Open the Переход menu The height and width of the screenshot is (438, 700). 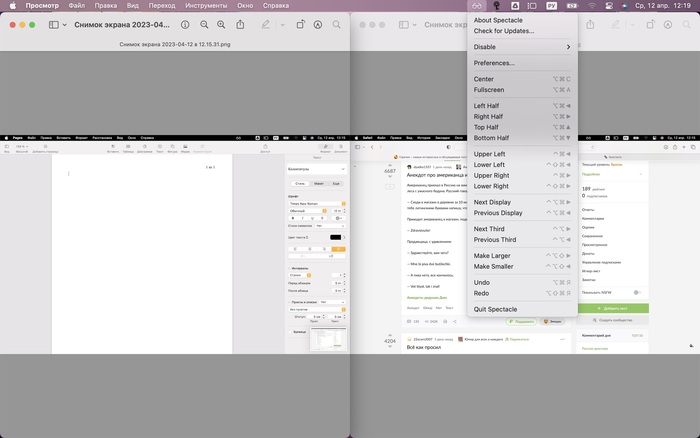point(162,6)
